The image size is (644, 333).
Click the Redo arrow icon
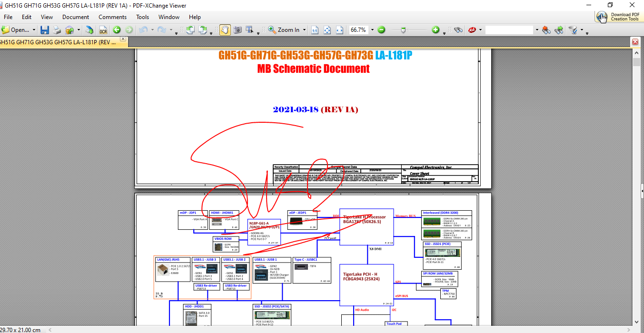pos(162,30)
